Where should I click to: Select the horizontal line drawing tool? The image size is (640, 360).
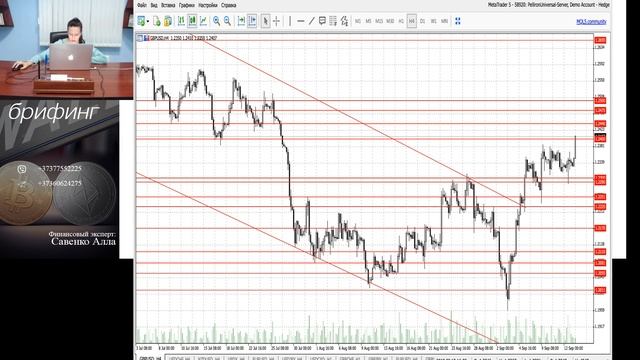301,21
